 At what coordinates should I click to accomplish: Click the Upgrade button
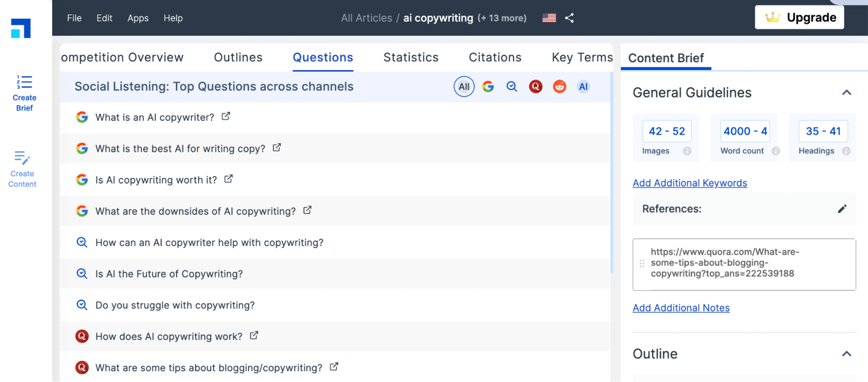click(x=799, y=17)
